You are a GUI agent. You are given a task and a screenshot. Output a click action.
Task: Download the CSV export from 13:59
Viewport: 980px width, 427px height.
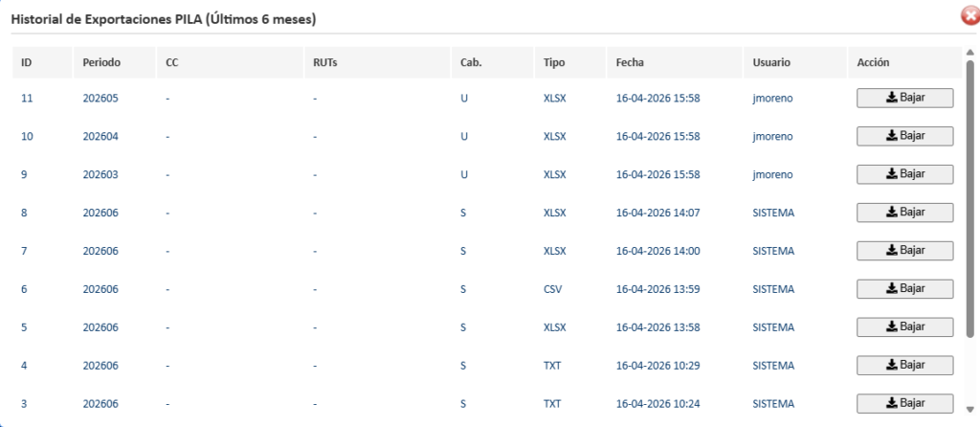pyautogui.click(x=904, y=289)
